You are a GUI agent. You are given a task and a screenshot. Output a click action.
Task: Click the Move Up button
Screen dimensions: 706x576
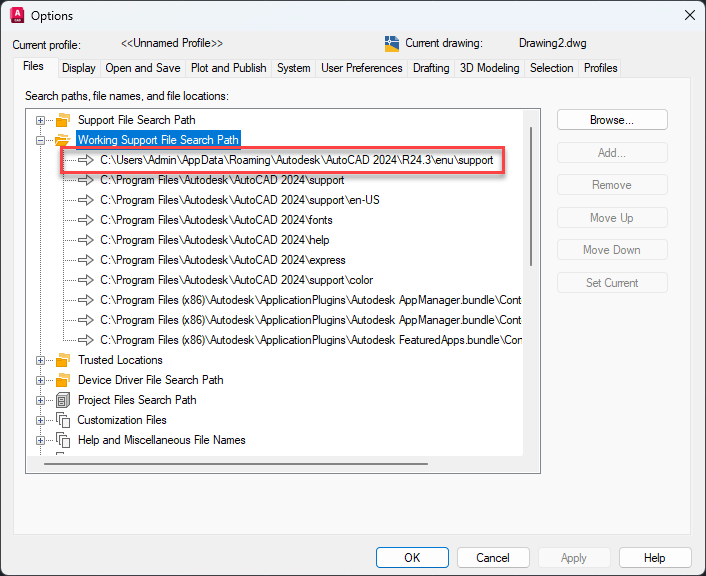click(x=612, y=218)
